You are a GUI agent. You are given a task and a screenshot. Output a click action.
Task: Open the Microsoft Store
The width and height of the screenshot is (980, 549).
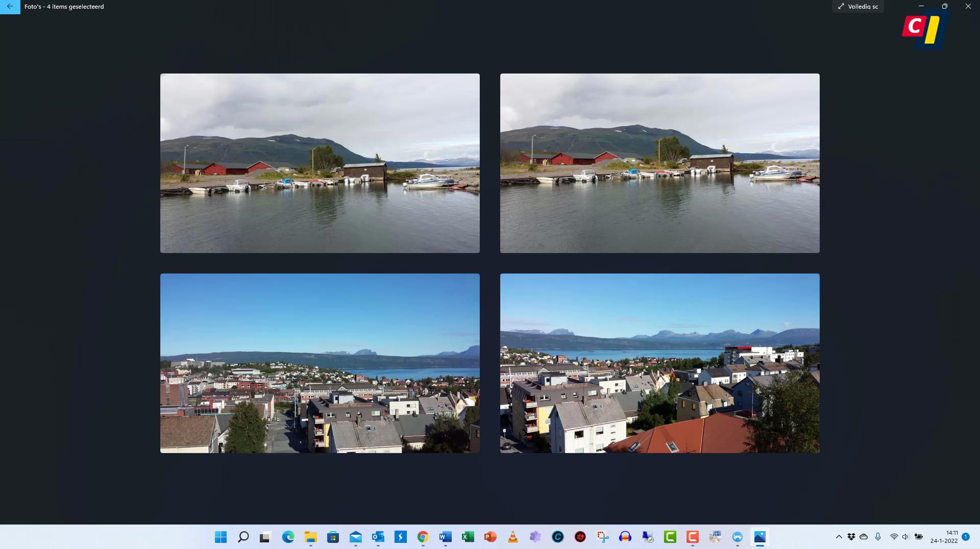point(333,537)
